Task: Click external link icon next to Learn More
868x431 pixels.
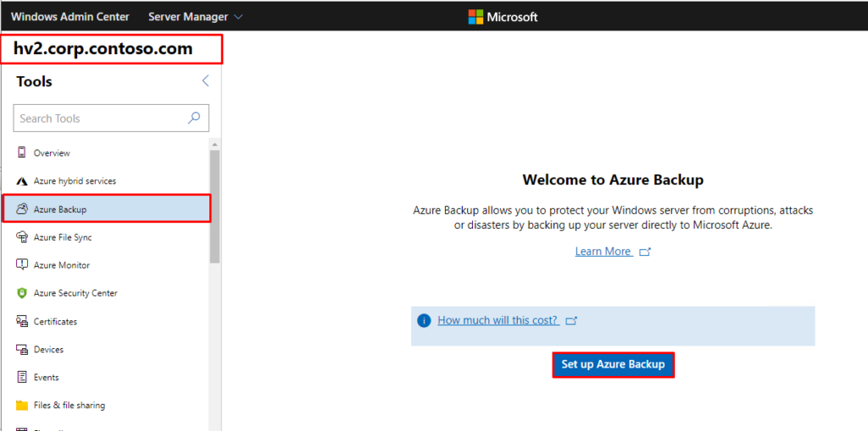Action: [x=645, y=251]
